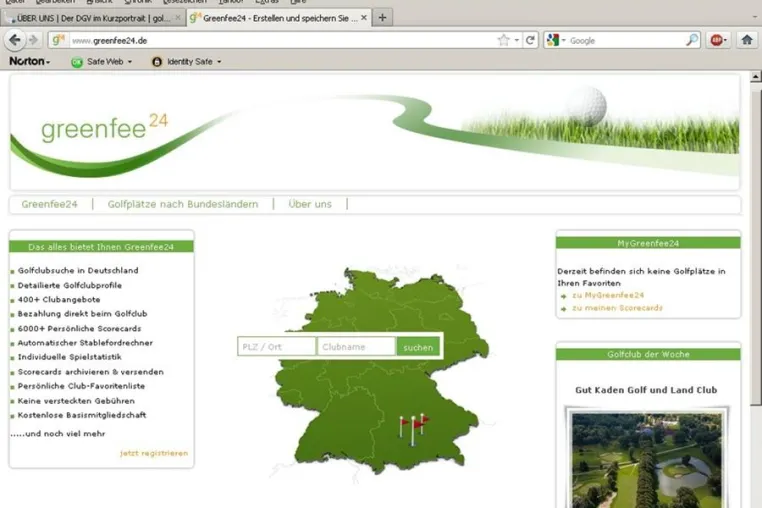The width and height of the screenshot is (762, 508).
Task: Open the Gut Kaden golf course photo
Action: coord(646,460)
